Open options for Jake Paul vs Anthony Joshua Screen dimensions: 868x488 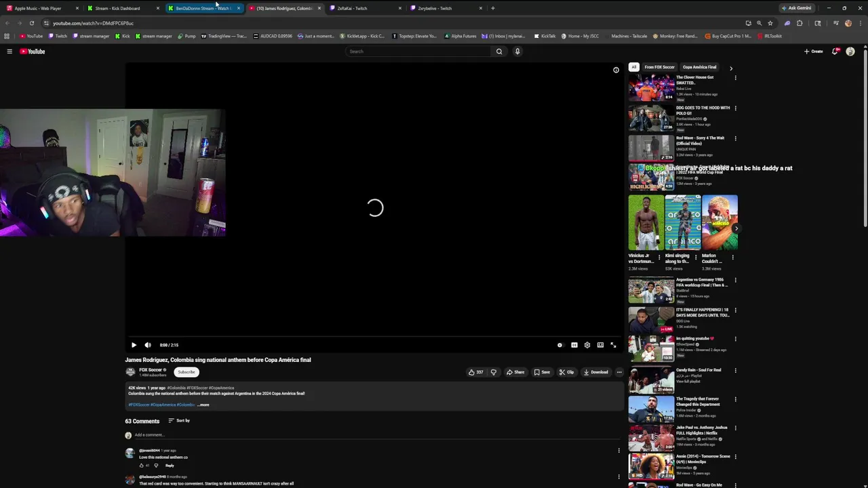click(x=735, y=428)
